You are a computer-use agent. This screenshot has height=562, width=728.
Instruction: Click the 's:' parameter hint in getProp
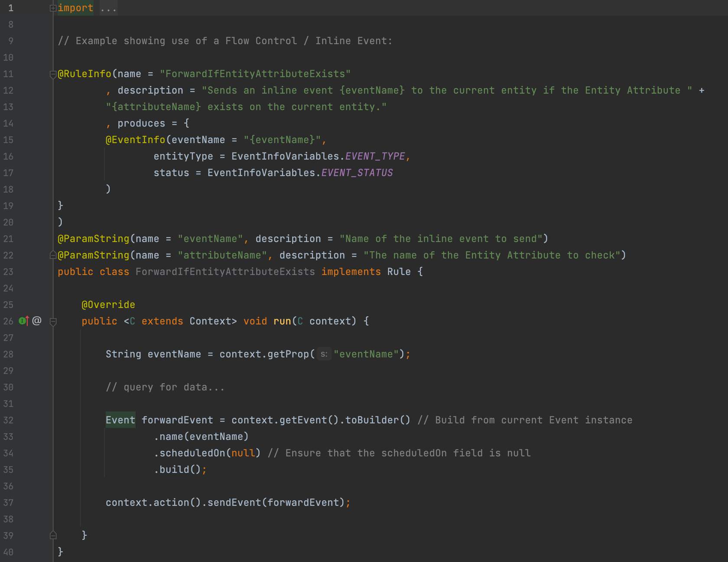coord(324,354)
